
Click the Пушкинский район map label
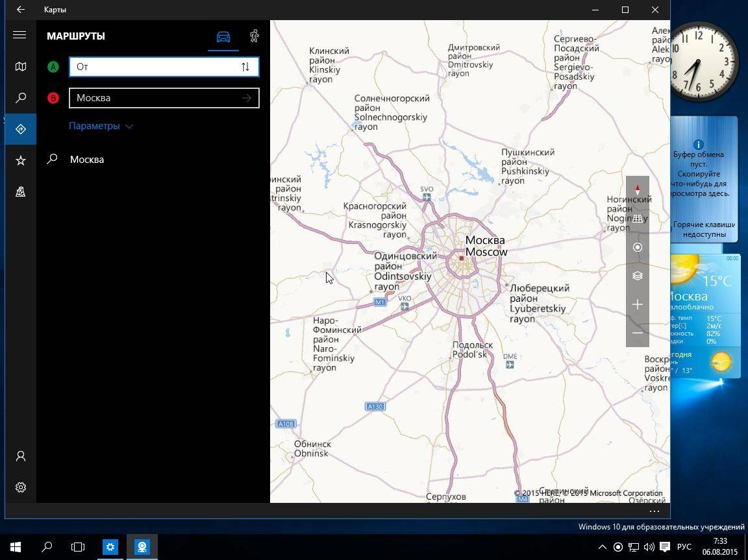tap(528, 166)
